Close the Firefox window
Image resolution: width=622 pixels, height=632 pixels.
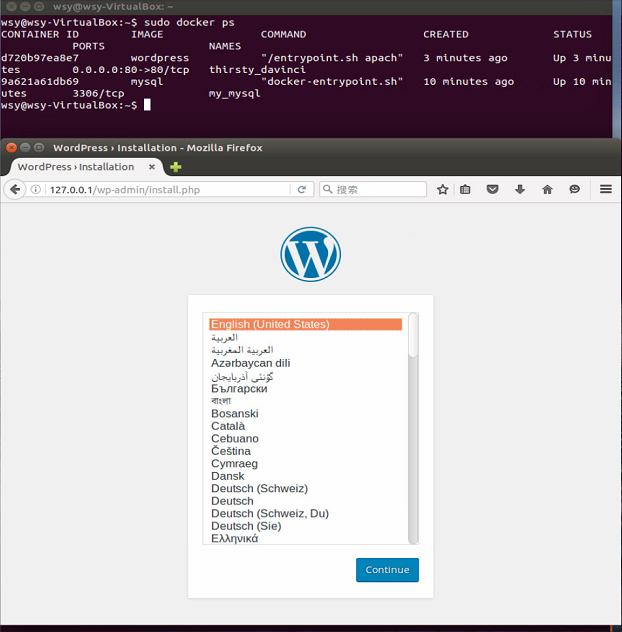(x=12, y=148)
